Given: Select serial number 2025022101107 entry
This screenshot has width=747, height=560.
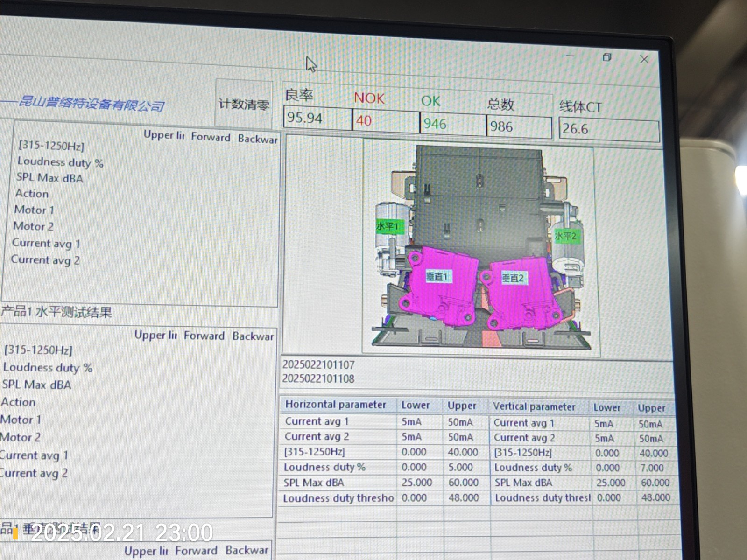Looking at the screenshot, I should click(x=318, y=365).
